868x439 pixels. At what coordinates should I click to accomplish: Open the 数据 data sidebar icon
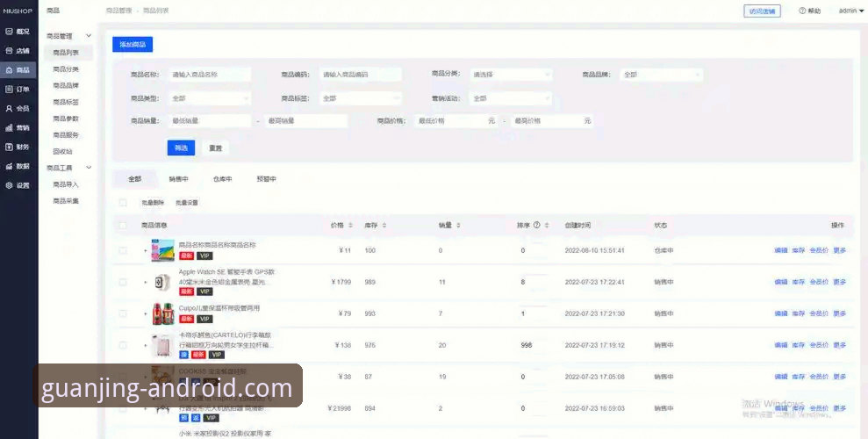[9, 166]
